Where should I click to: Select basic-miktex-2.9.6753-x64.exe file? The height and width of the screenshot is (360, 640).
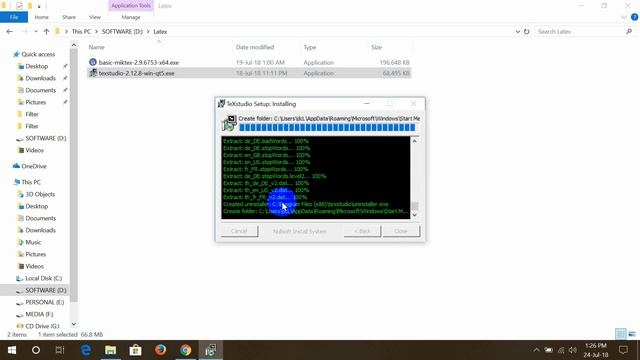coord(249,62)
